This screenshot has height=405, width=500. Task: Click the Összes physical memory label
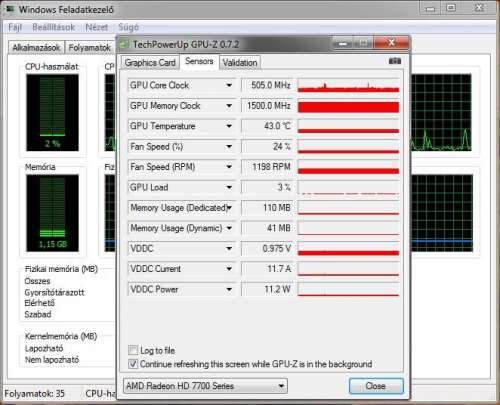(x=37, y=281)
